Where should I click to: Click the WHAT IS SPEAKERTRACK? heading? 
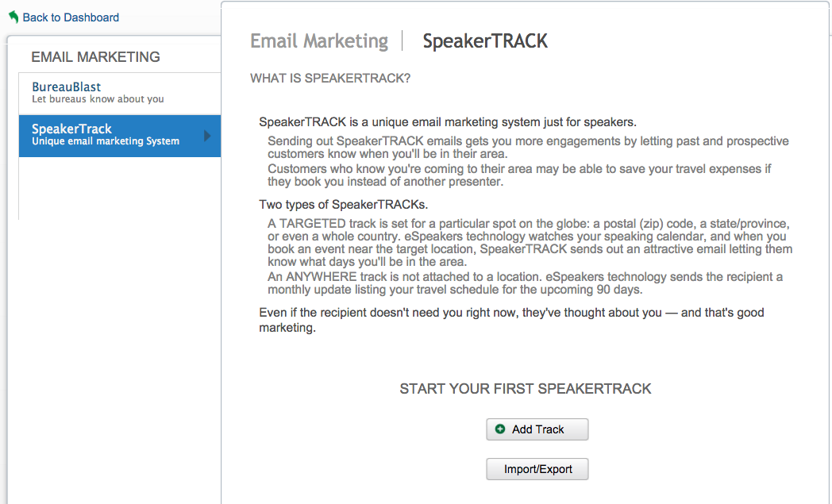(330, 79)
